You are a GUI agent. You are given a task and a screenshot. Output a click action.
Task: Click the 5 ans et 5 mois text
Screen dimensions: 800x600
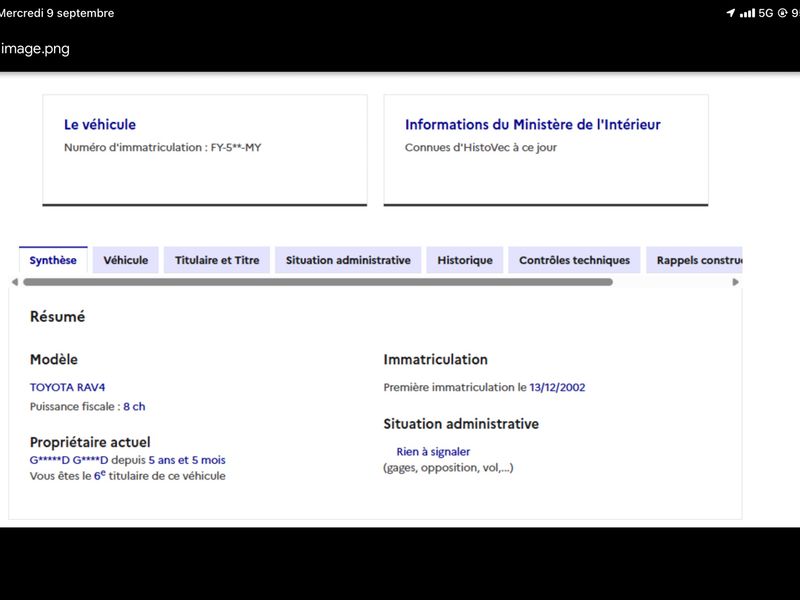187,460
